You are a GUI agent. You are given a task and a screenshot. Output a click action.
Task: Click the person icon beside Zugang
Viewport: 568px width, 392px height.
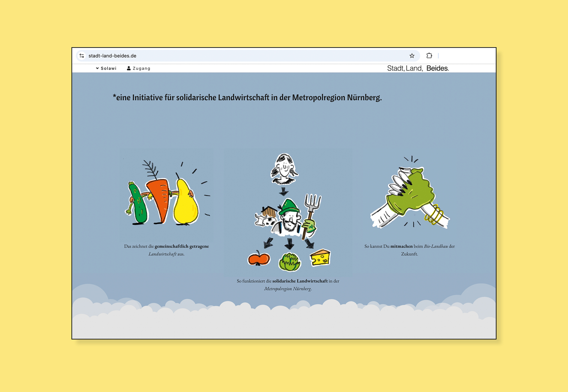129,68
